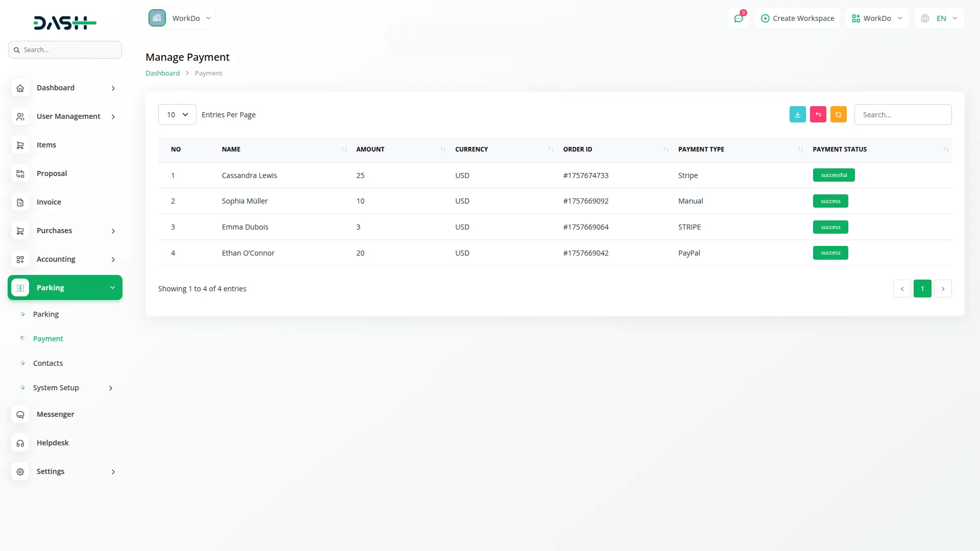Screen dimensions: 980x551
Task: Click the Helpdesk headset icon
Action: (x=20, y=443)
